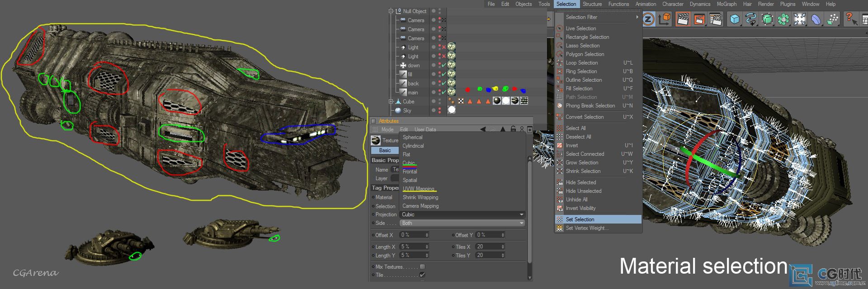Toggle the green enable checkmark for back
868x289 pixels.
[444, 83]
